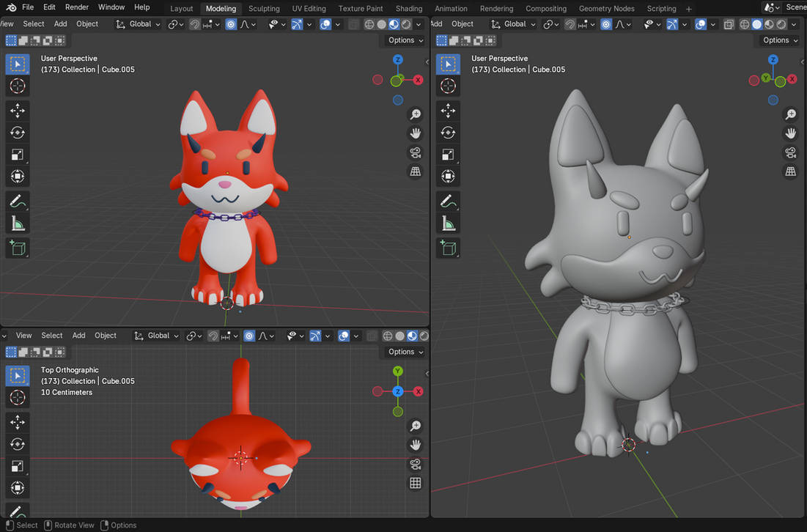807x532 pixels.
Task: Click Select Box tool in right viewport toolbar
Action: click(x=448, y=64)
